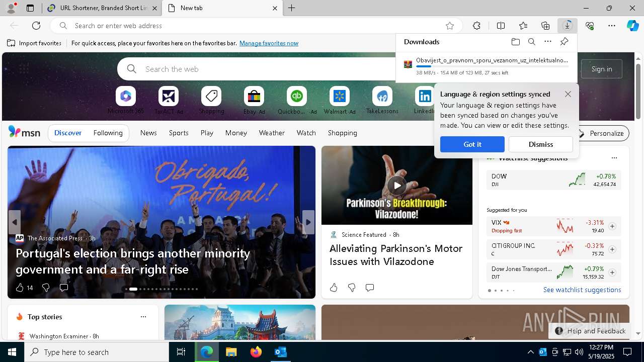The width and height of the screenshot is (644, 362).
Task: Open the Money category
Action: (x=236, y=133)
